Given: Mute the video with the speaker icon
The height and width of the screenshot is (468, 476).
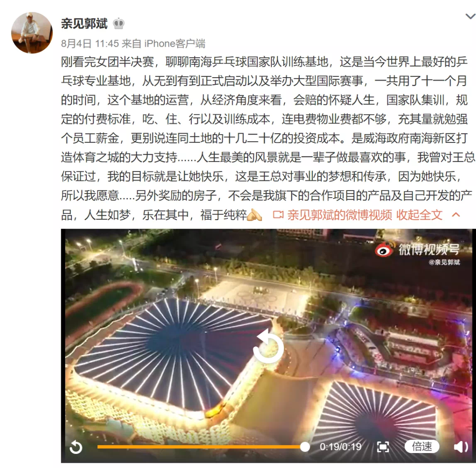Looking at the screenshot, I should click(x=461, y=447).
